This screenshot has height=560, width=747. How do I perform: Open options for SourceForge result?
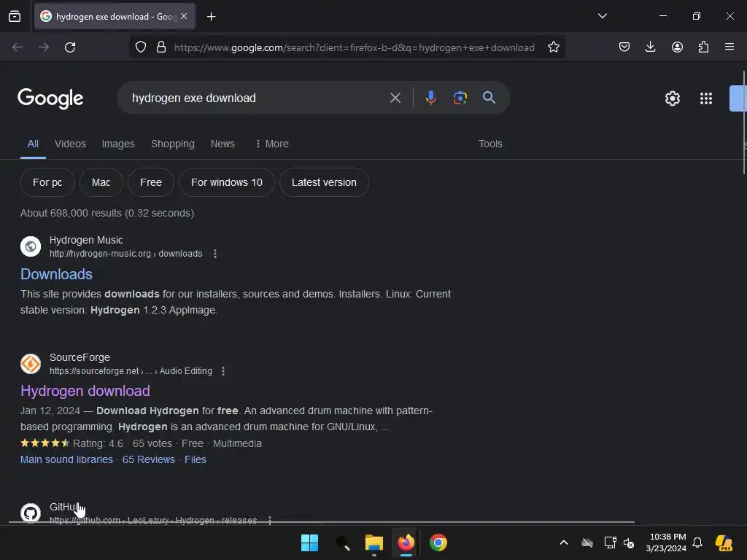[223, 371]
